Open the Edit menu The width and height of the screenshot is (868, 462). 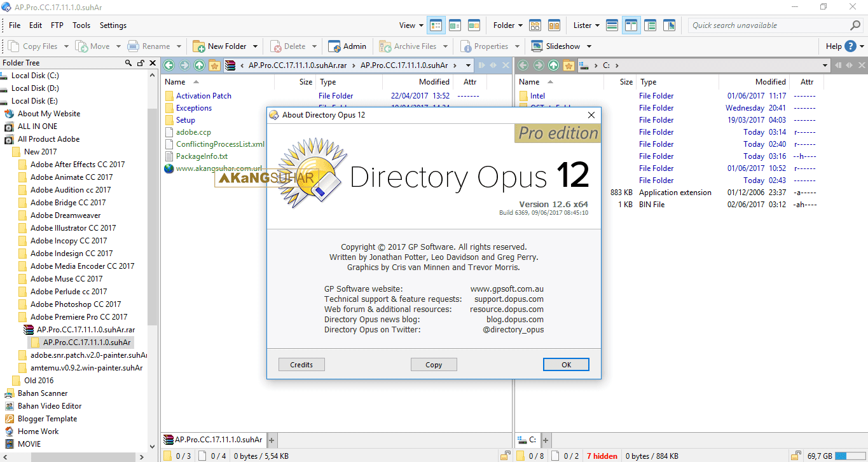[36, 25]
